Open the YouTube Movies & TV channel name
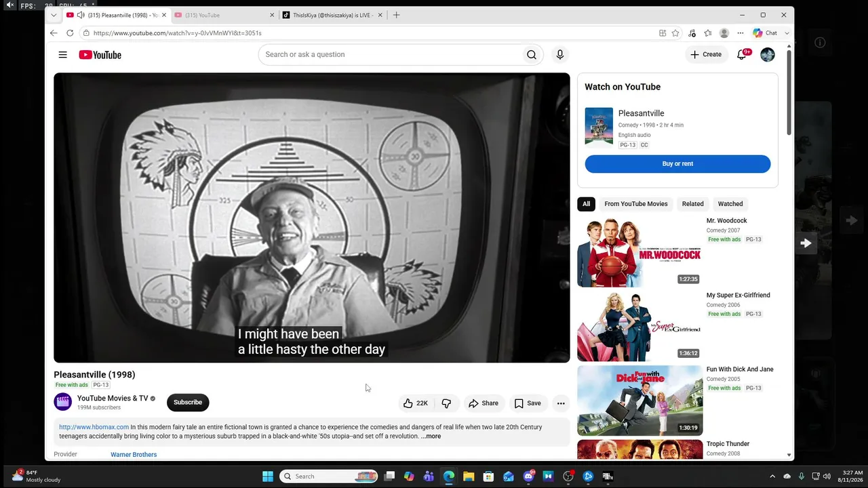The height and width of the screenshot is (488, 868). pyautogui.click(x=113, y=399)
